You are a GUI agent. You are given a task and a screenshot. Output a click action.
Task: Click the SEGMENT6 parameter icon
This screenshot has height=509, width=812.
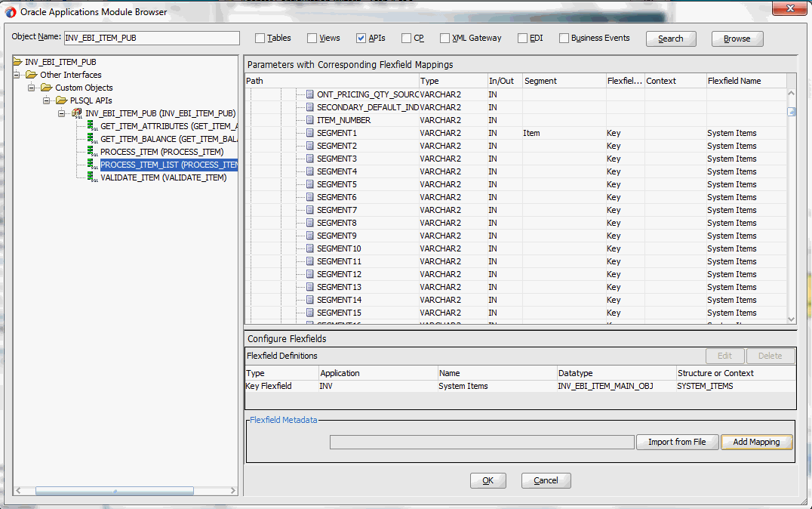point(309,197)
